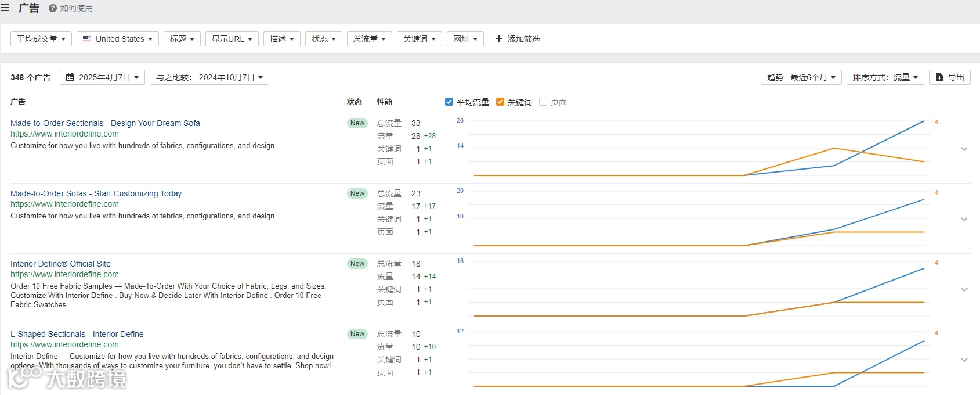Open the 总流量 filter menu
The image size is (980, 395).
370,39
